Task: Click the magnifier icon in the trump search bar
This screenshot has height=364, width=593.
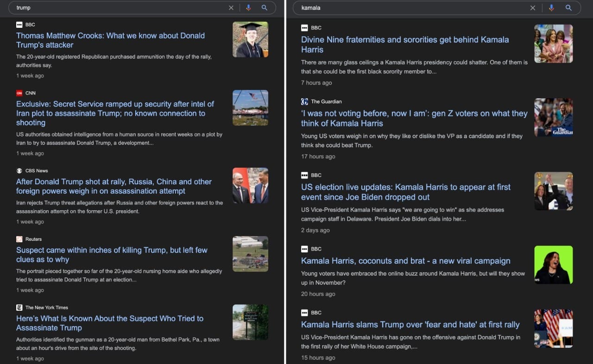Action: (265, 8)
